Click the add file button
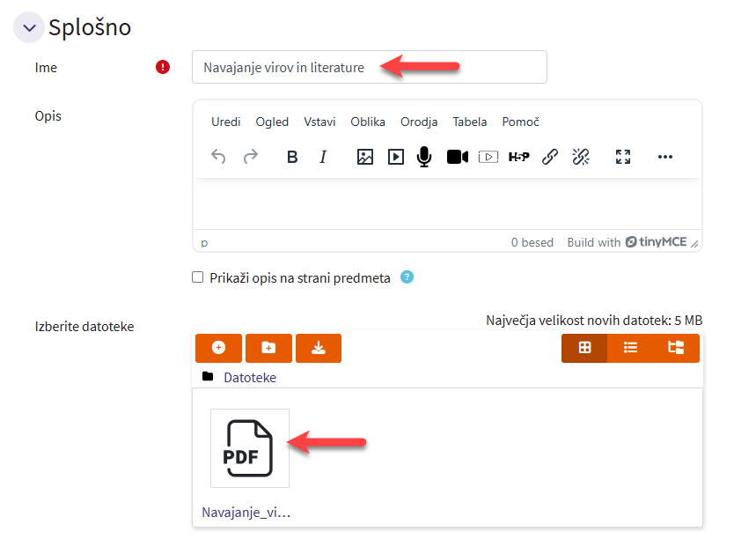 pyautogui.click(x=218, y=348)
